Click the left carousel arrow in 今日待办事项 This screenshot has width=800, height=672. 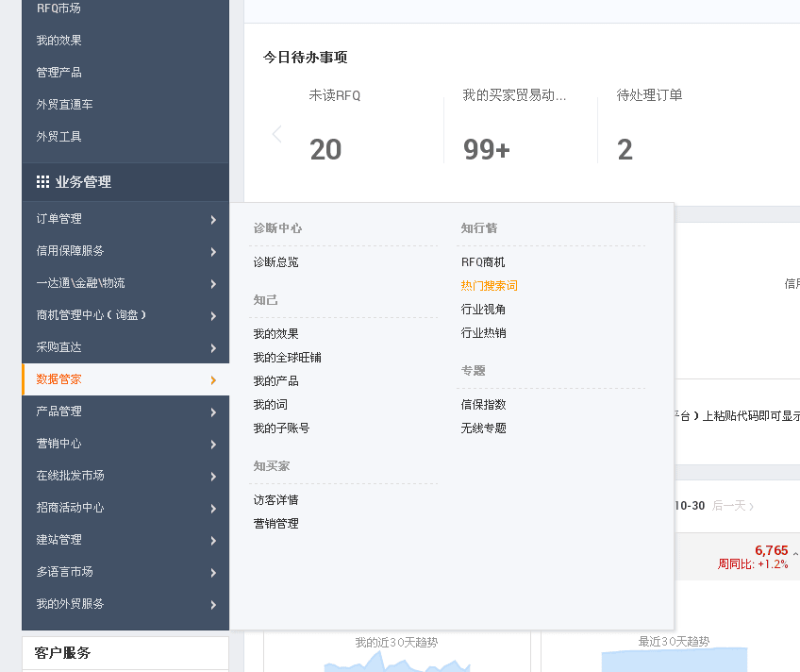276,134
